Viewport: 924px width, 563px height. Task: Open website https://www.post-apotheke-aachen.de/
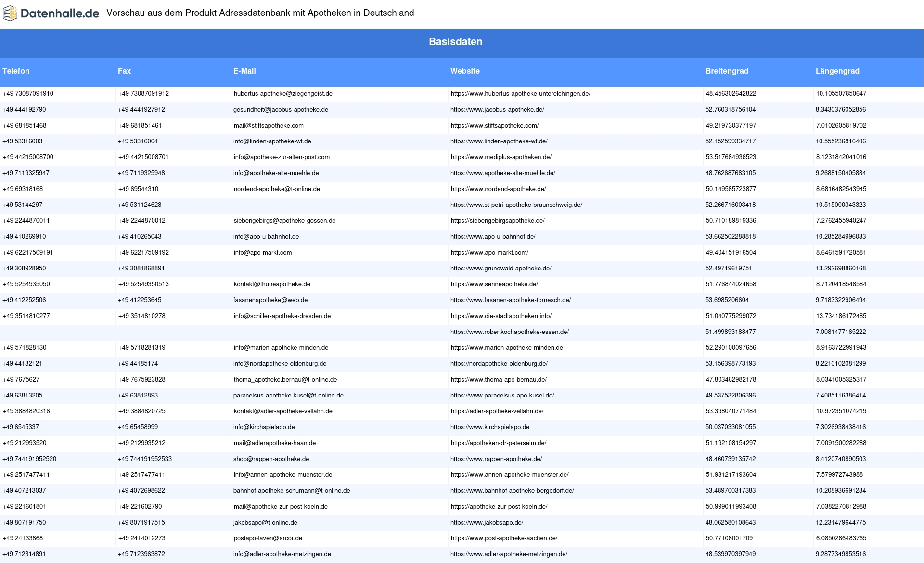pyautogui.click(x=504, y=538)
